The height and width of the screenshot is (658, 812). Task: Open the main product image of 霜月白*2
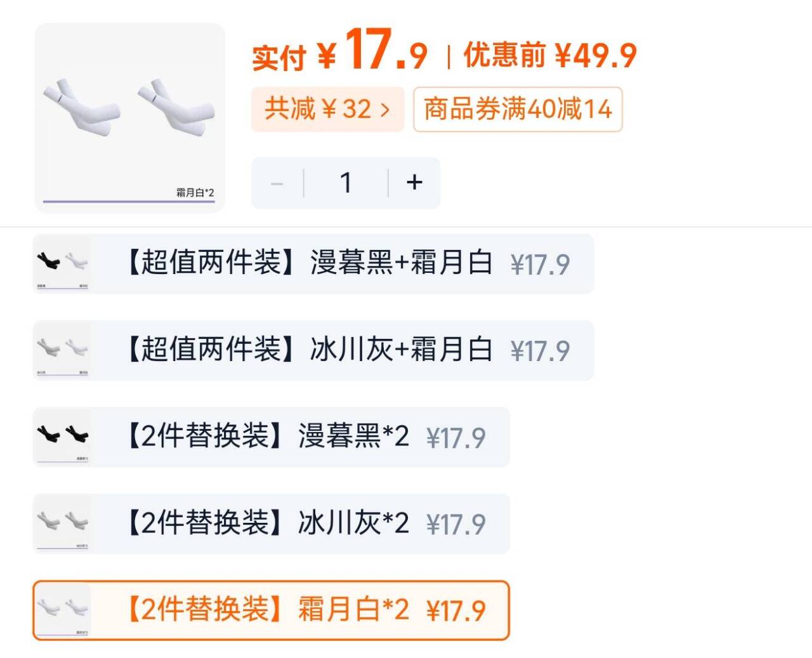129,114
